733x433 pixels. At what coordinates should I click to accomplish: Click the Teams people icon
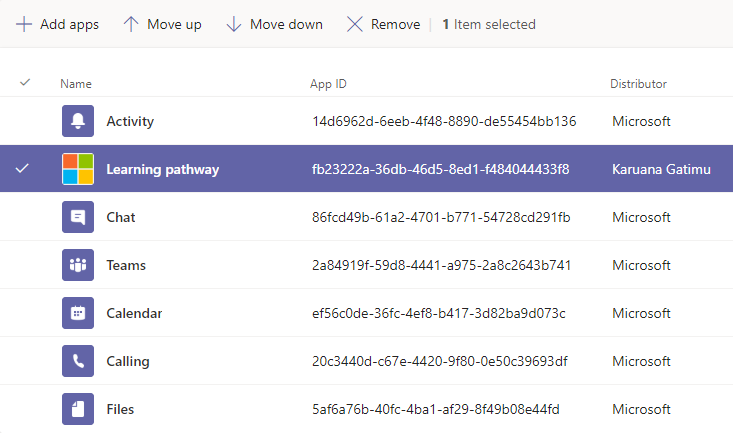[x=78, y=265]
